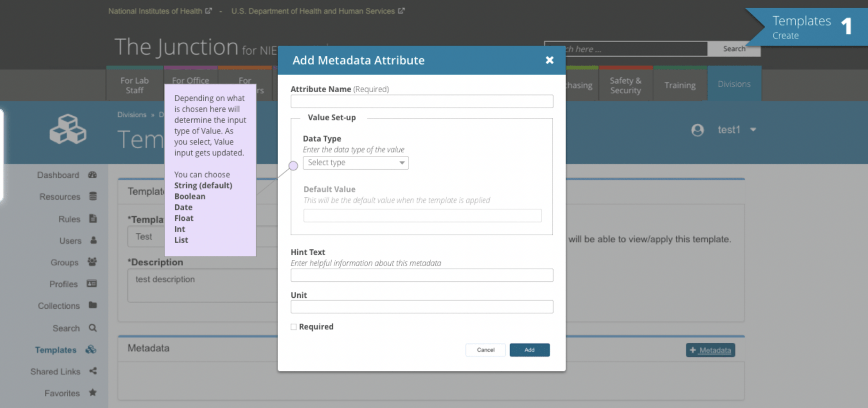
Task: Click the Templates cubes icon in sidebar
Action: [91, 349]
